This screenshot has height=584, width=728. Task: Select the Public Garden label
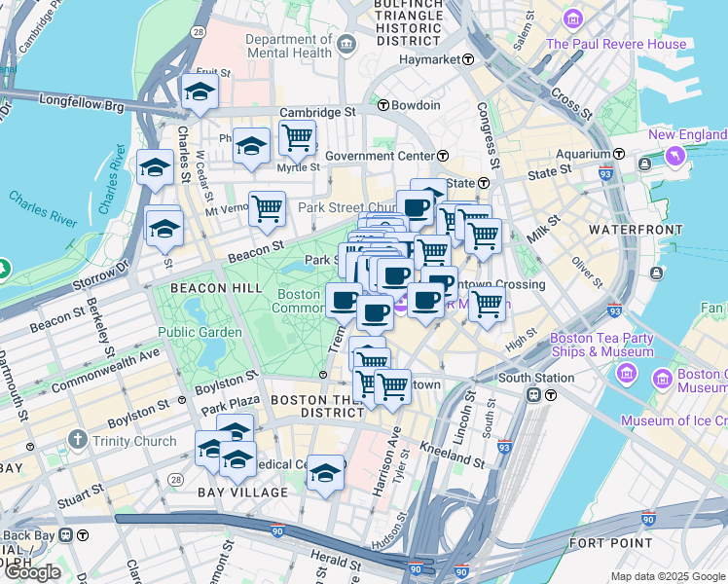(200, 332)
